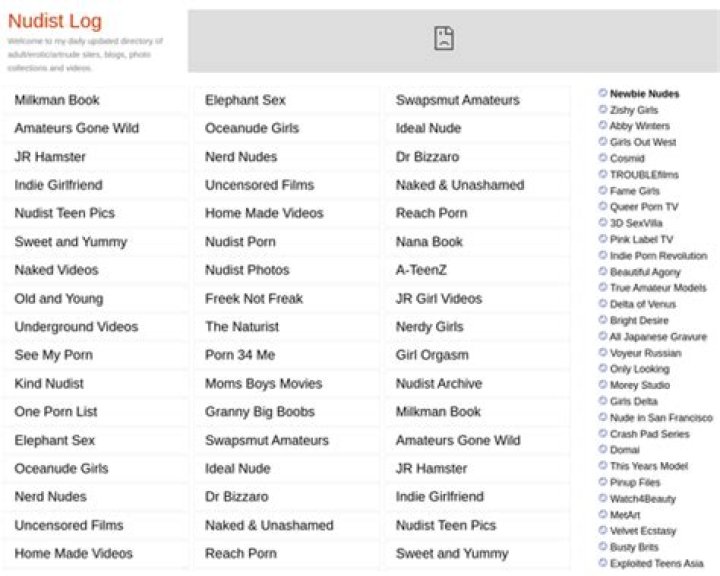The height and width of the screenshot is (576, 720).
Task: Click the Nudist Photos link
Action: [x=247, y=270]
